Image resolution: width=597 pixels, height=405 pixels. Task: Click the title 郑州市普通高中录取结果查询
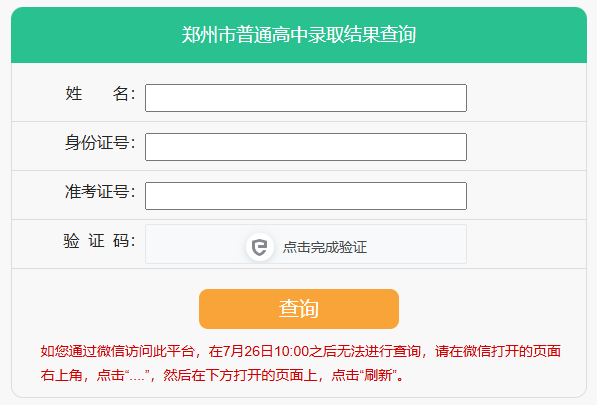pyautogui.click(x=299, y=35)
